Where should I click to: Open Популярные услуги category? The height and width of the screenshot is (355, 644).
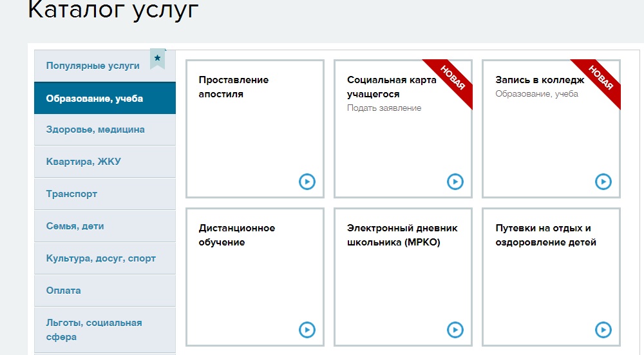(93, 66)
